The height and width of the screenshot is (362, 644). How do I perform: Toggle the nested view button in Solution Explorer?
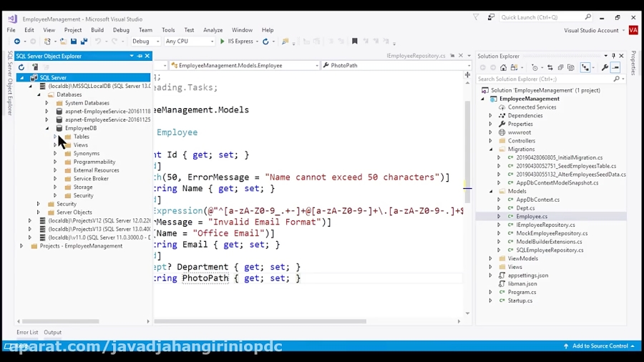coord(585,67)
